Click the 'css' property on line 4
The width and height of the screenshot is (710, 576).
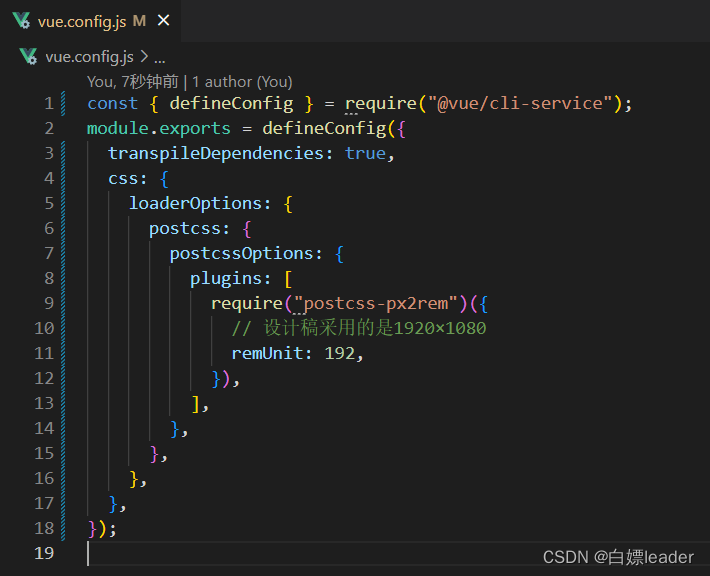(123, 178)
